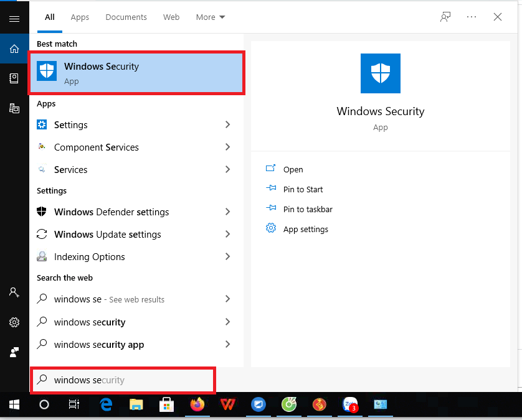The height and width of the screenshot is (420, 522).
Task: Expand Windows Defender settings arrow
Action: [x=228, y=212]
